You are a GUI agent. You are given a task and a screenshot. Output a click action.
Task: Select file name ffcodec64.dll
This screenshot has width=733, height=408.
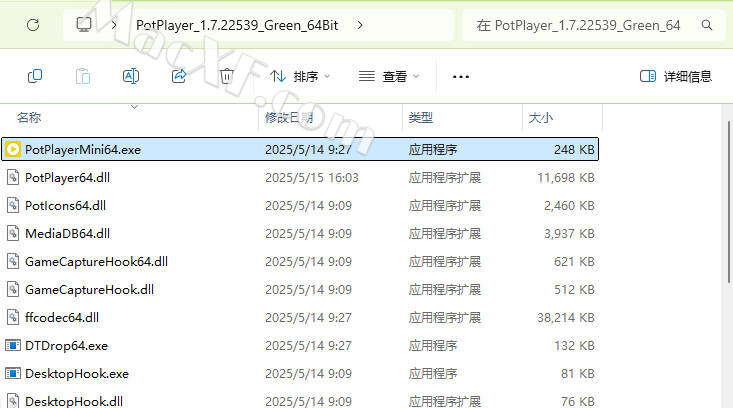pos(62,318)
